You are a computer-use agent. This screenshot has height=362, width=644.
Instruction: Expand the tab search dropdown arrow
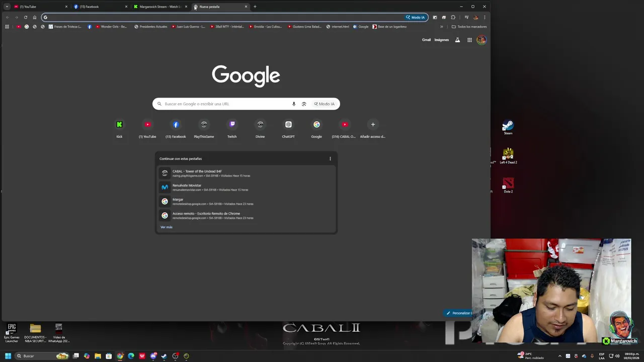click(x=7, y=7)
